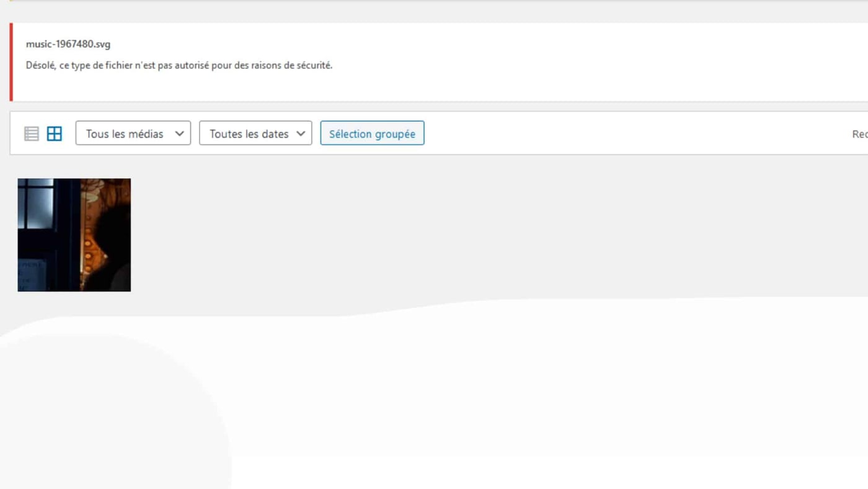Click the chevron in Tous les médias
Image resolution: width=868 pixels, height=489 pixels.
[179, 133]
